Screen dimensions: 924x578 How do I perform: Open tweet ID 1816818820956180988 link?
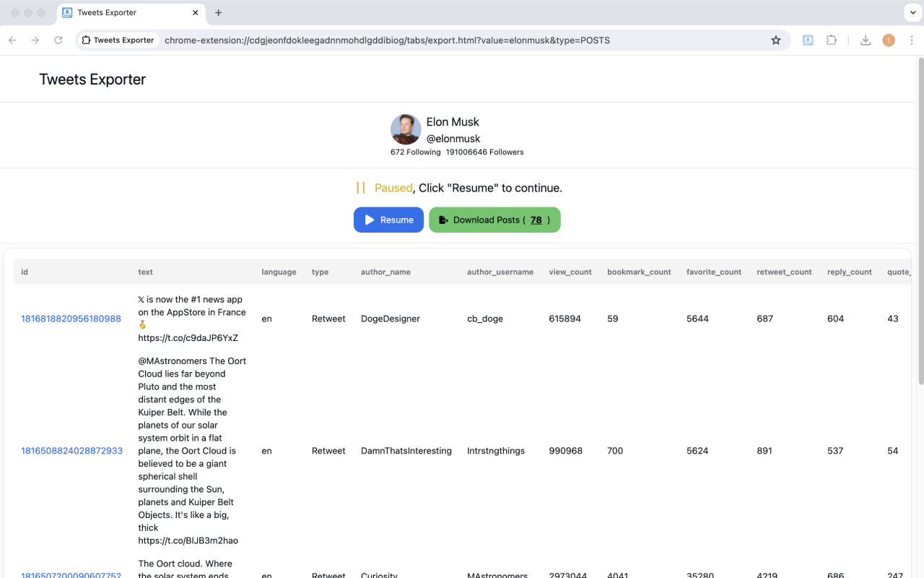click(71, 319)
